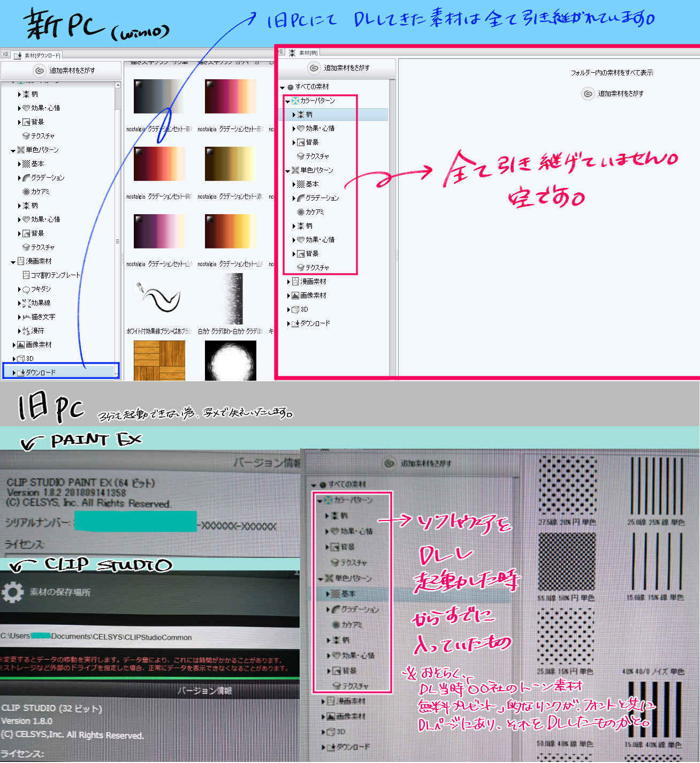700x763 pixels.
Task: Select カラーパターン's 効果・心情 heart icon, 素材[柄] panel
Action: coord(301,129)
